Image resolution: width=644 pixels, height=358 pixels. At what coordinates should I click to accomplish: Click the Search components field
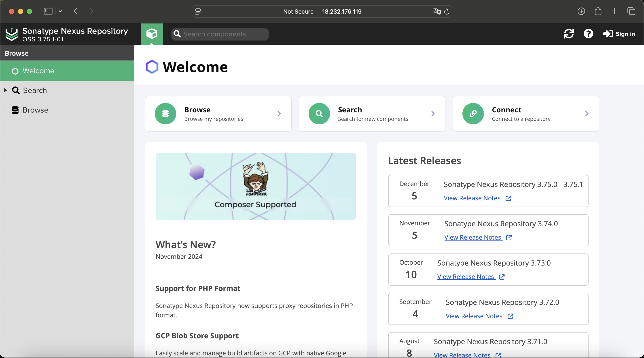point(220,34)
